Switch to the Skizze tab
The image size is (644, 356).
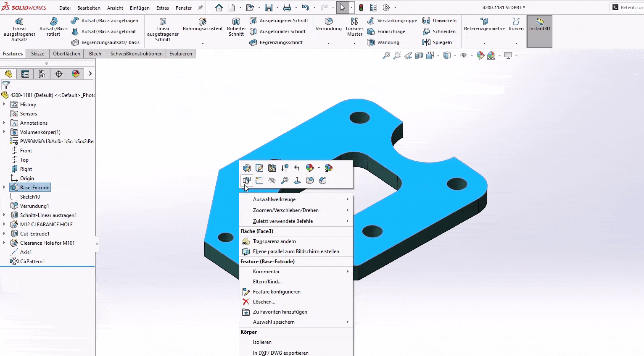click(37, 54)
